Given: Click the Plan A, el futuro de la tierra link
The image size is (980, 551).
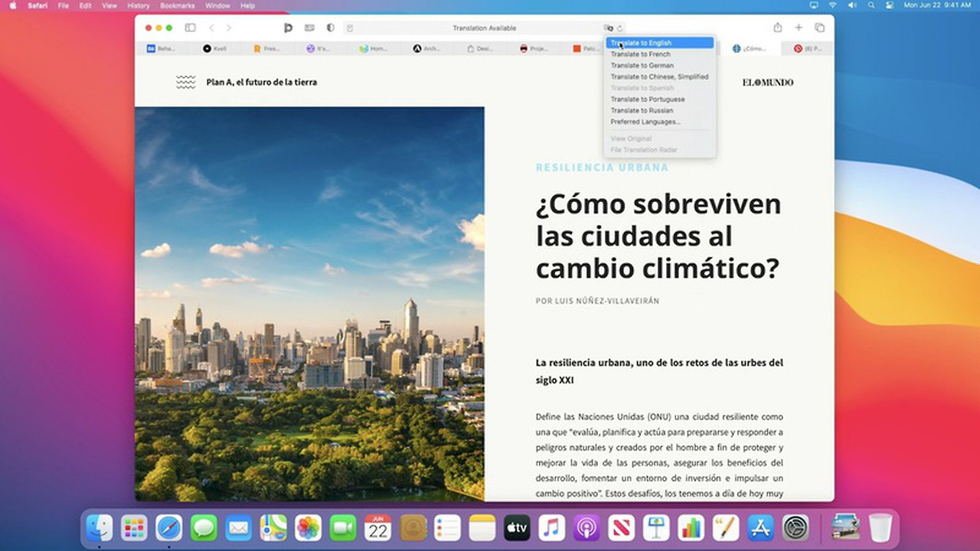Looking at the screenshot, I should (261, 82).
